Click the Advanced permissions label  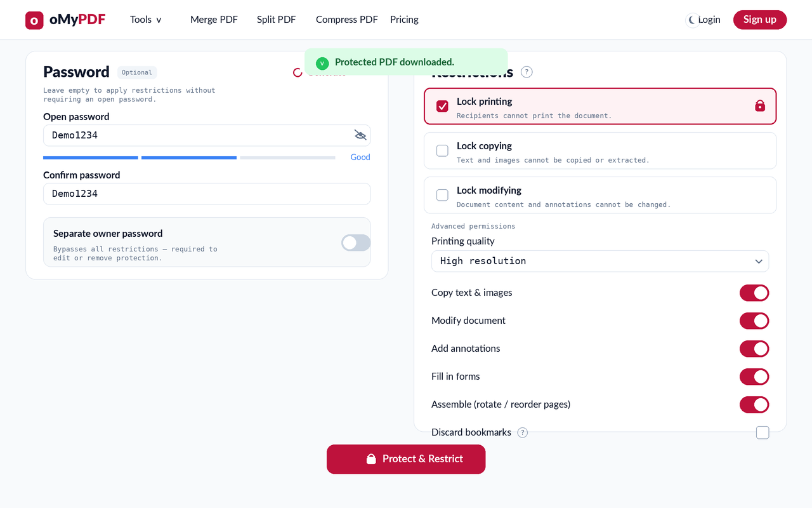tap(473, 226)
